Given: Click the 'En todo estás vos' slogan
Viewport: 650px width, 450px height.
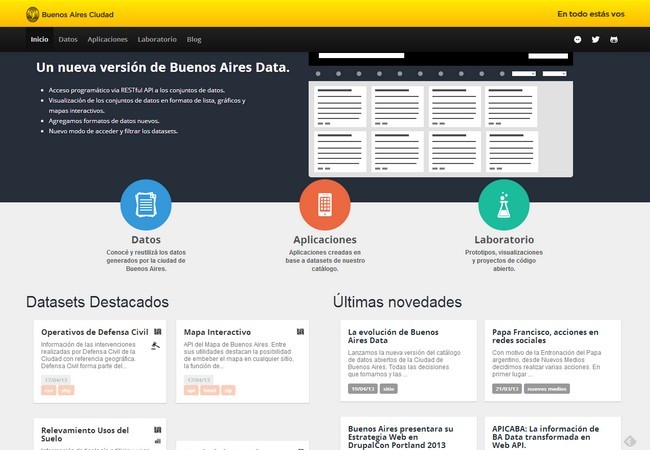Looking at the screenshot, I should [x=591, y=14].
